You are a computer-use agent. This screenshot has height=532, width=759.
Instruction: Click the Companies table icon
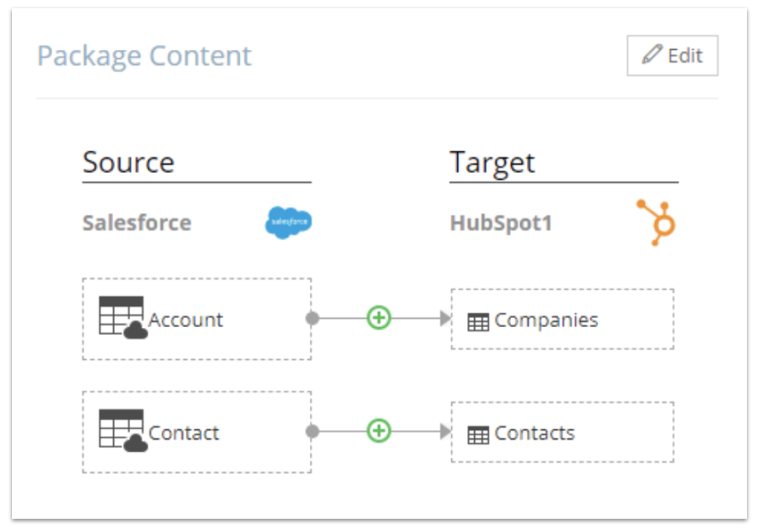[479, 322]
